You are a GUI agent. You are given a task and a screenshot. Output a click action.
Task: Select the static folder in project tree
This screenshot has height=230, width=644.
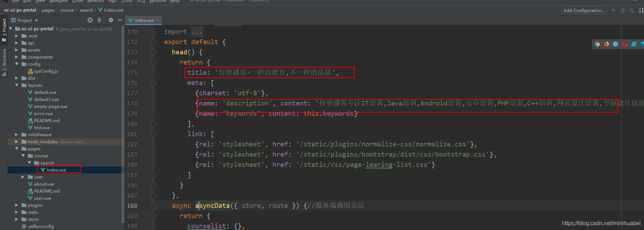[x=30, y=212]
